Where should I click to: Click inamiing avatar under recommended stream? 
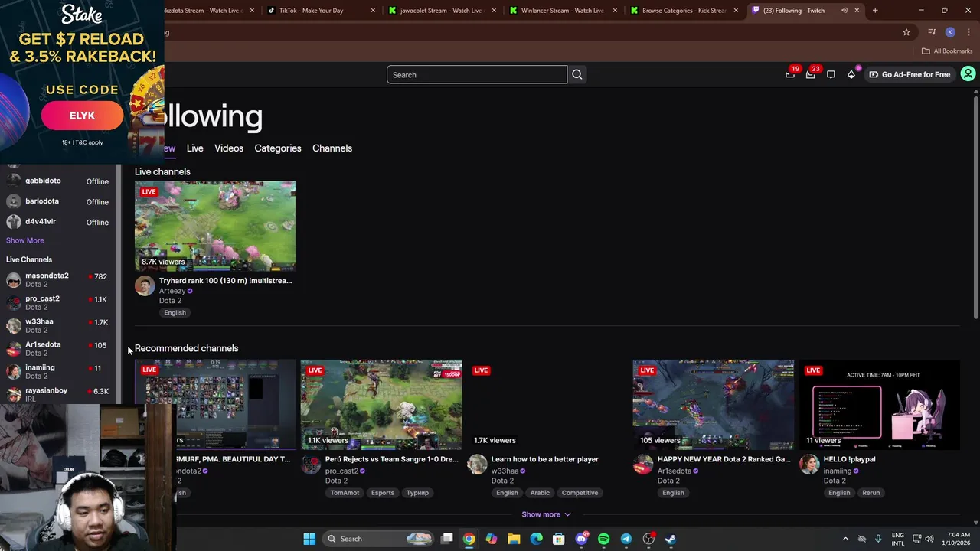[809, 465]
